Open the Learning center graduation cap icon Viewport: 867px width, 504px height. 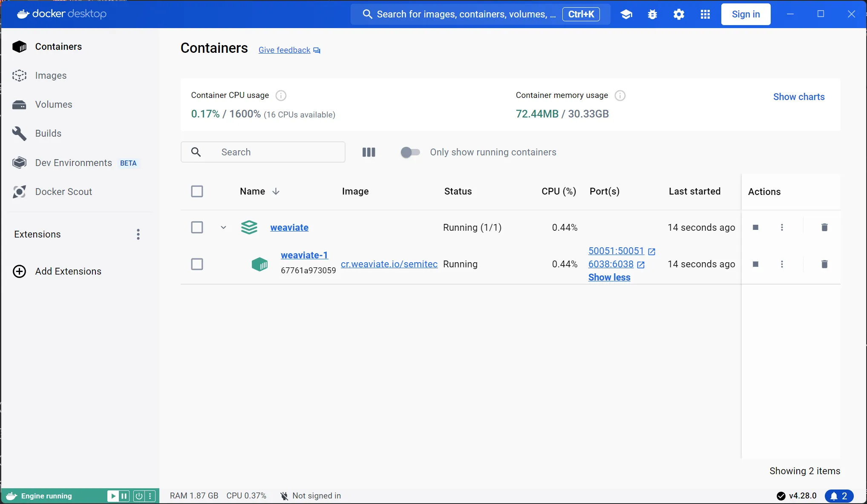click(626, 14)
